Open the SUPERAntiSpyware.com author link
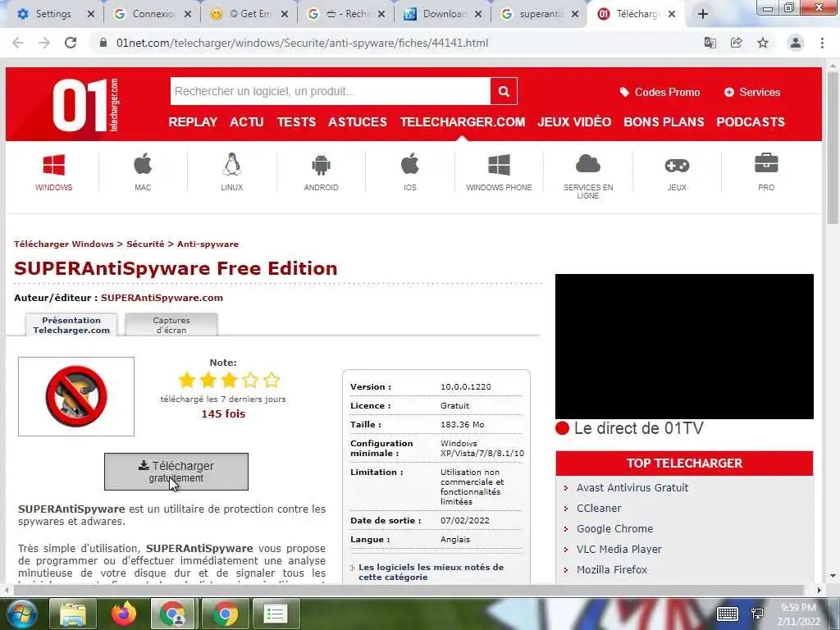Screen dimensions: 840x630 (162, 298)
